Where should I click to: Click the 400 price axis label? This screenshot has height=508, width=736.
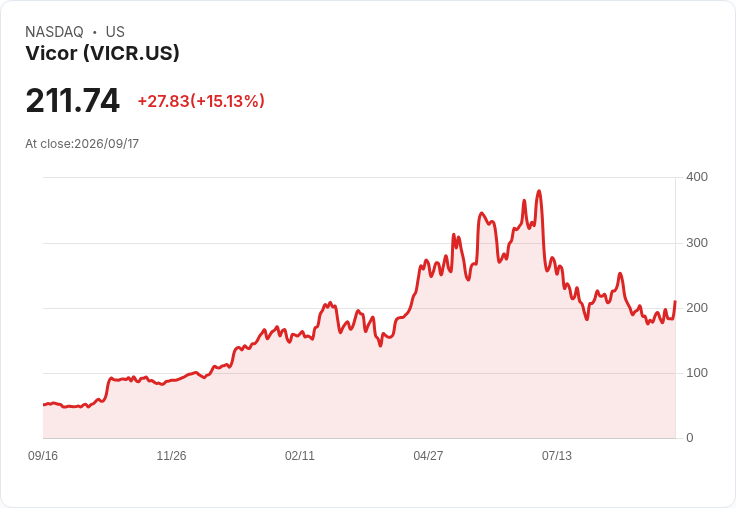click(697, 177)
